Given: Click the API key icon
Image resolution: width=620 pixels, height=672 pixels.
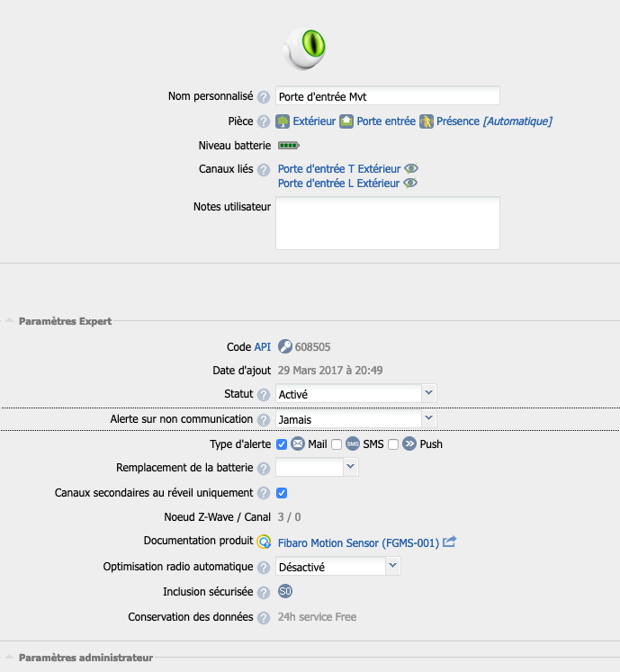Looking at the screenshot, I should tap(284, 346).
